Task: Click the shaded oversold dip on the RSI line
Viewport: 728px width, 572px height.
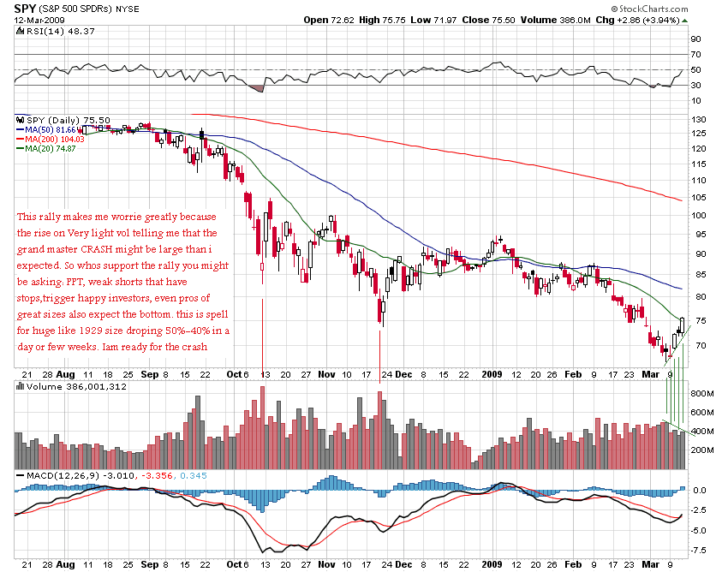Action: point(257,88)
